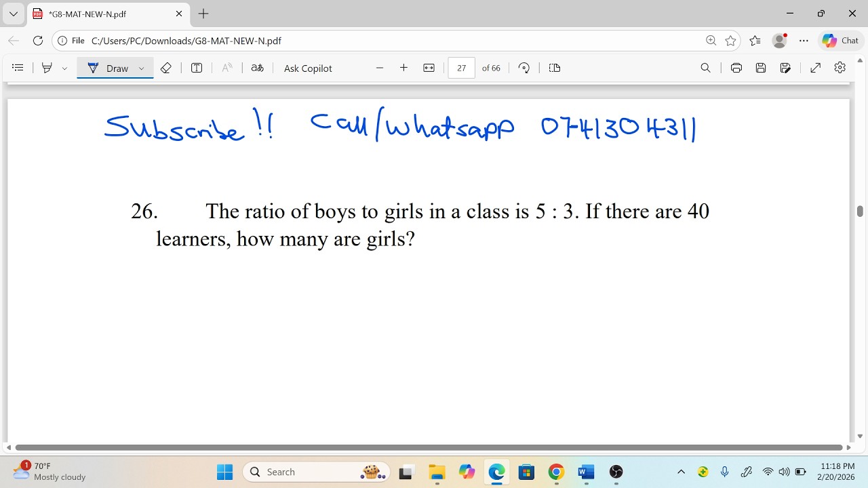Open the browser profile avatar
The image size is (868, 488).
coord(780,41)
